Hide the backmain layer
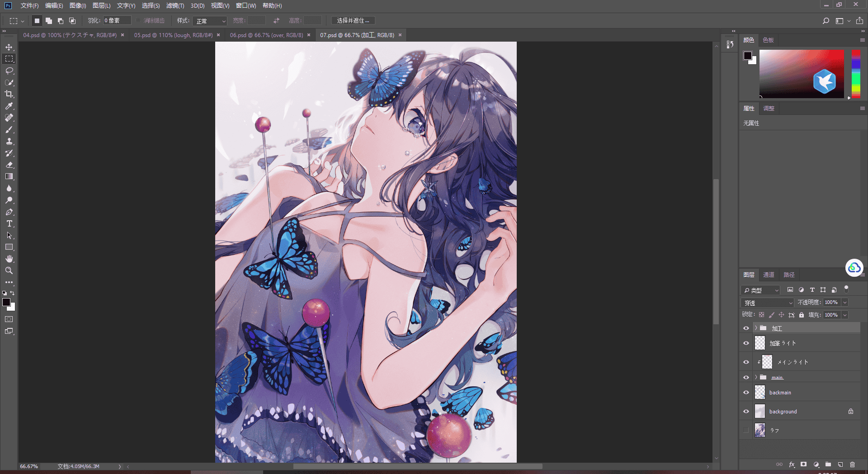Image resolution: width=868 pixels, height=474 pixels. [746, 393]
